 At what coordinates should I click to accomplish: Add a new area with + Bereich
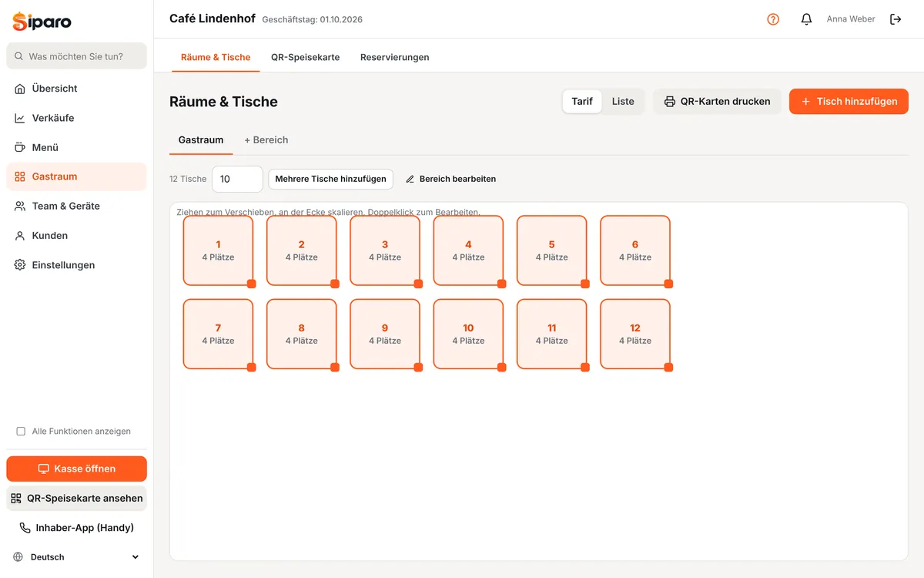tap(266, 140)
